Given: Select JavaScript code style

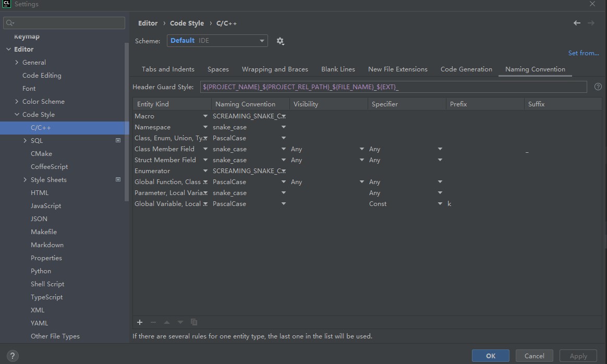Looking at the screenshot, I should [x=46, y=206].
